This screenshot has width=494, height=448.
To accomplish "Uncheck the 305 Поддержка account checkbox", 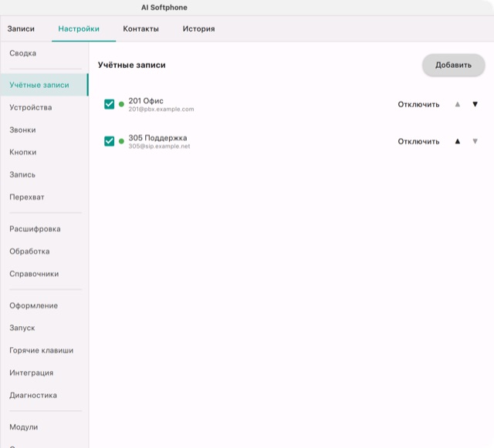I will [110, 141].
